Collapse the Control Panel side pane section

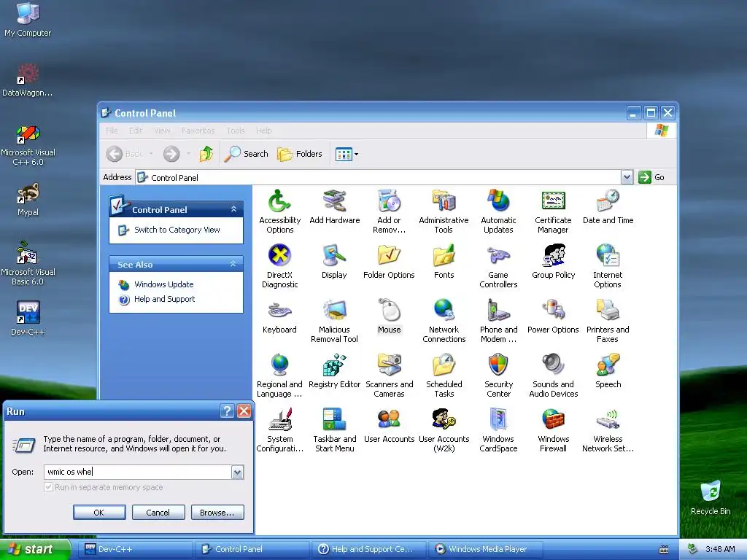pos(233,209)
